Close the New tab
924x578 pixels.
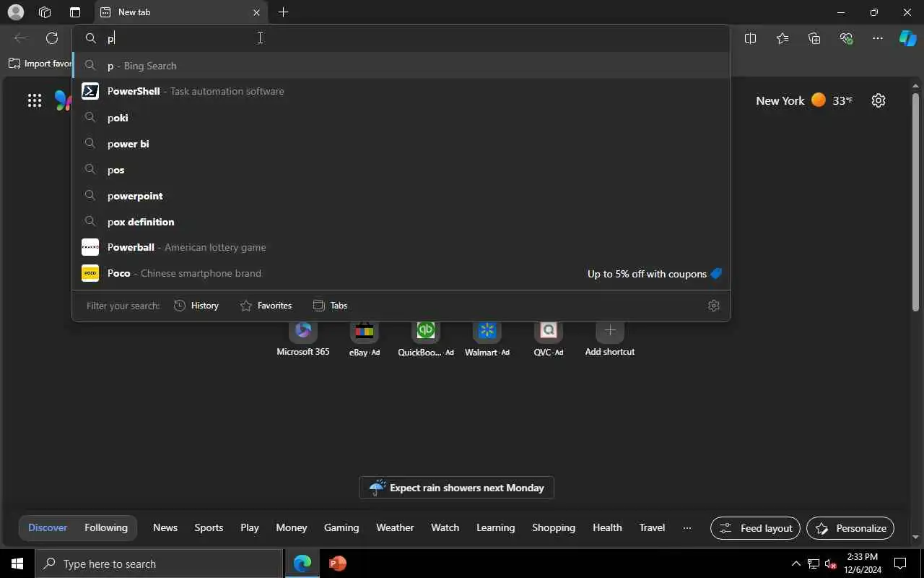pos(256,12)
